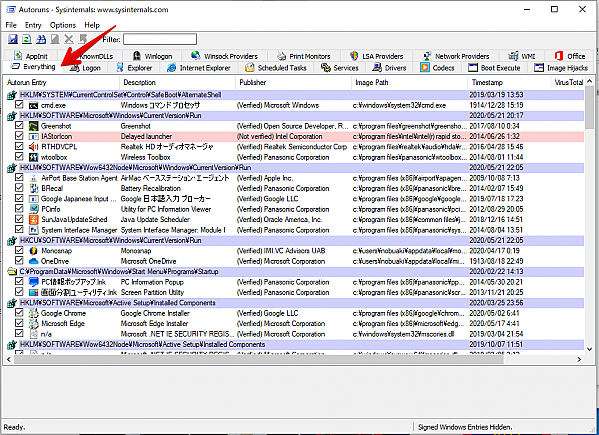Uncheck the IAStorIcon entry checkbox
Screen dimensions: 599x435
point(19,136)
